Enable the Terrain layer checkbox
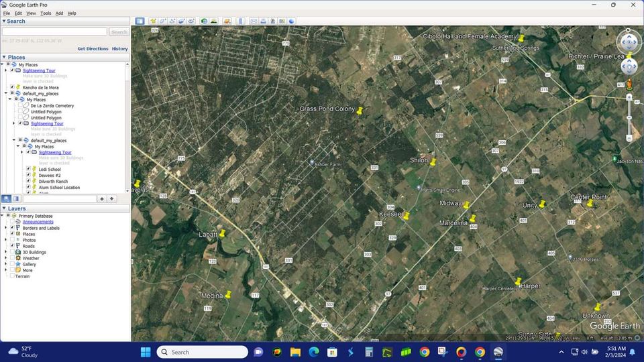The height and width of the screenshot is (362, 644). click(12, 276)
